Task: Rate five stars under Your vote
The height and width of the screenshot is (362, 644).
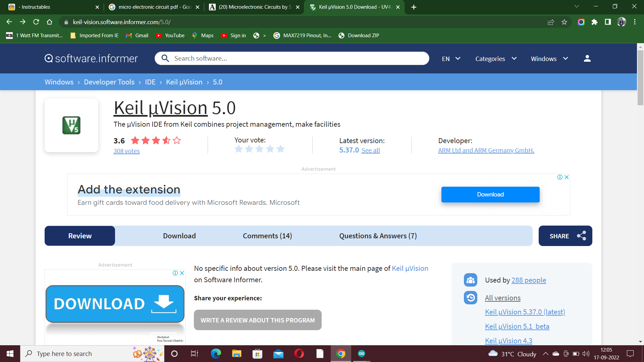Action: point(281,149)
